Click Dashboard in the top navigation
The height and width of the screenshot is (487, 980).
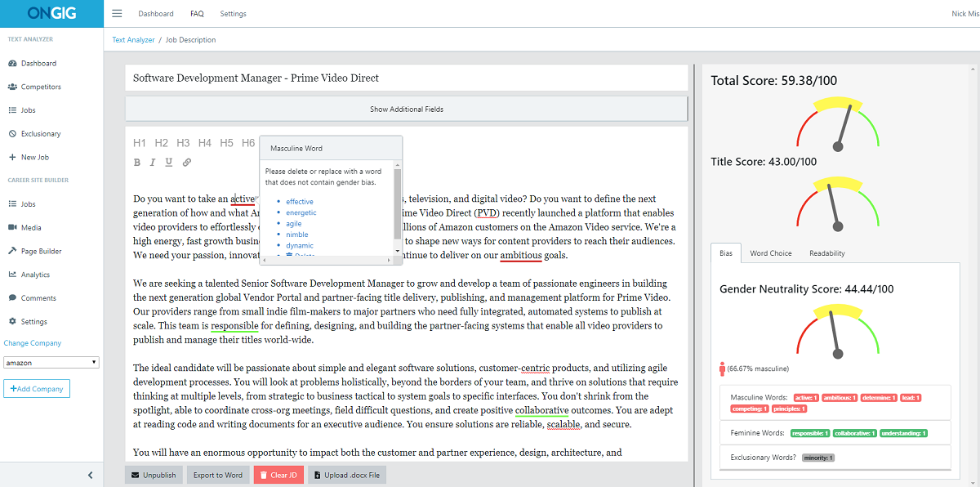(156, 14)
